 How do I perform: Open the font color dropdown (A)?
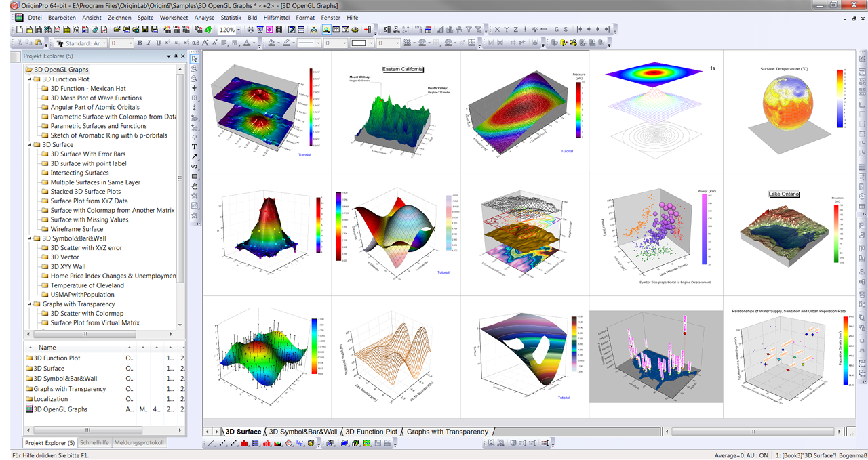[254, 43]
